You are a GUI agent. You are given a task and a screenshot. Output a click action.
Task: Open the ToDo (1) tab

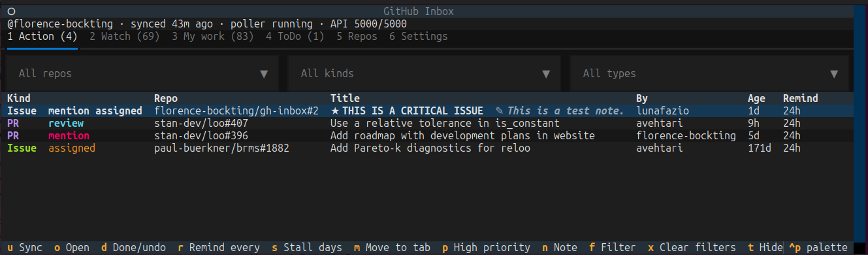(295, 37)
